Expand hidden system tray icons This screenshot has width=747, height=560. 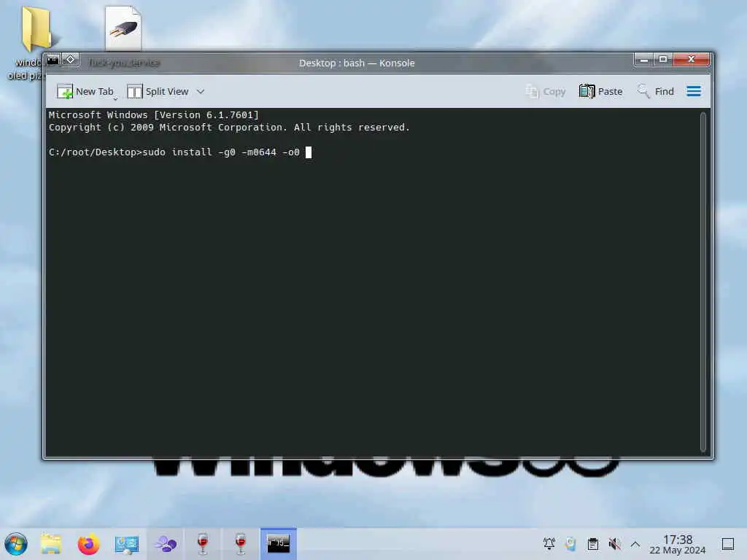coord(635,543)
